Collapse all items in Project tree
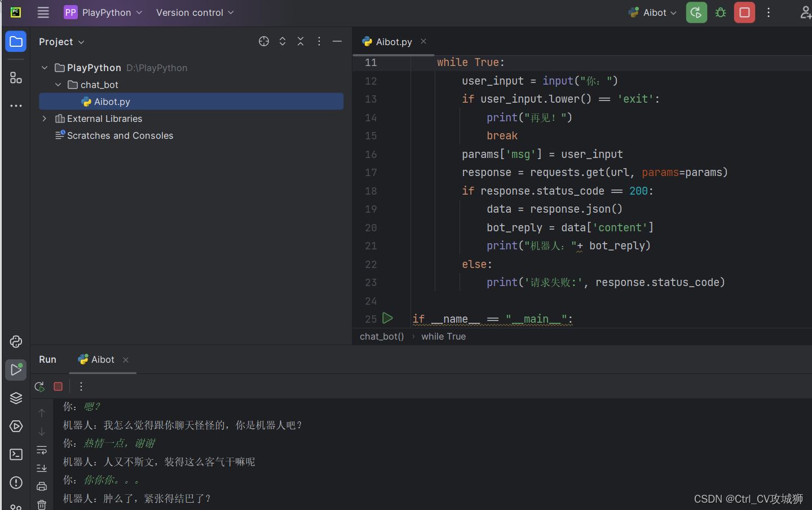812x510 pixels. point(301,41)
